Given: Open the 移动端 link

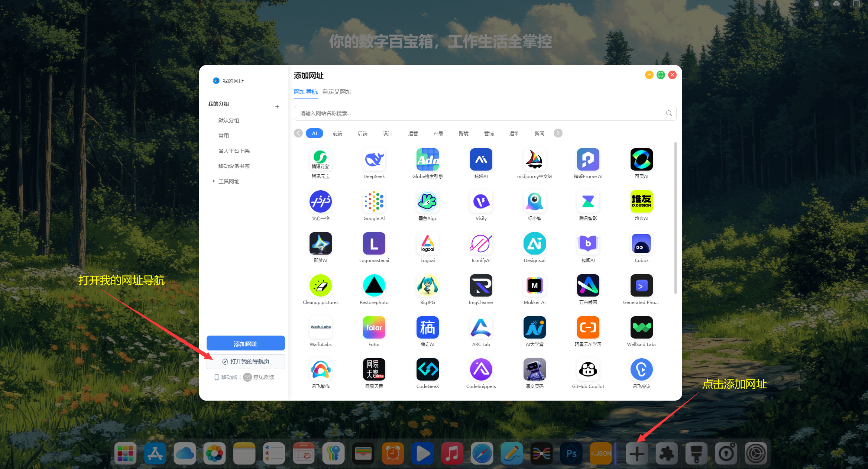Looking at the screenshot, I should (226, 377).
